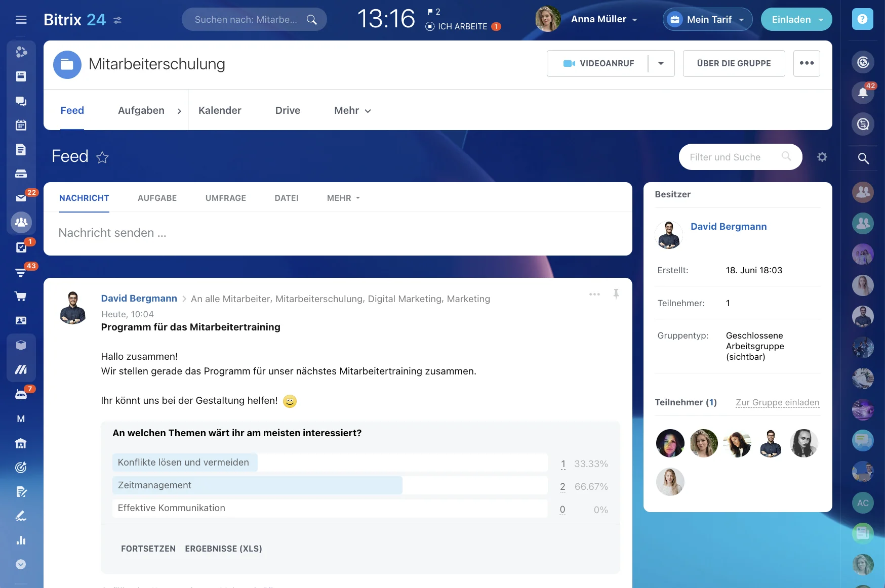Screen dimensions: 885x588
Task: Open right sidebar search magnifier
Action: tap(863, 158)
